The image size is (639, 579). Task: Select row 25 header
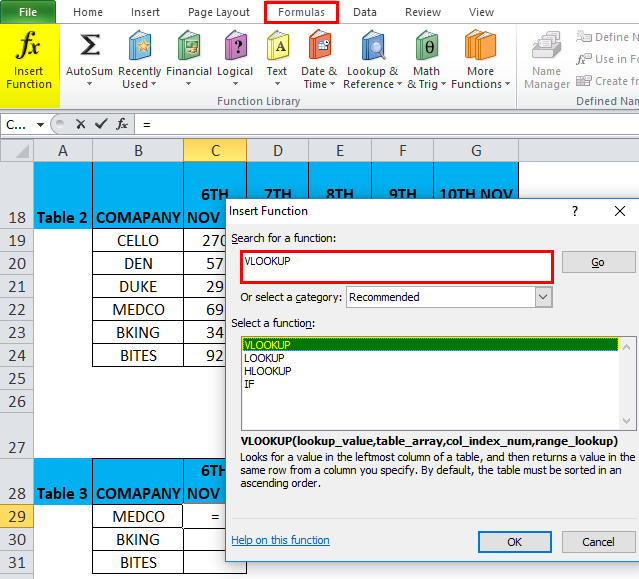tap(17, 379)
